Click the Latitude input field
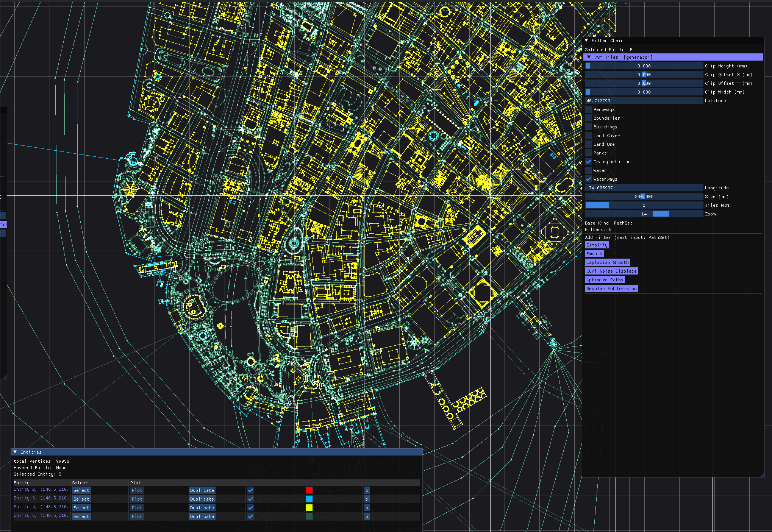The height and width of the screenshot is (532, 772). [644, 101]
